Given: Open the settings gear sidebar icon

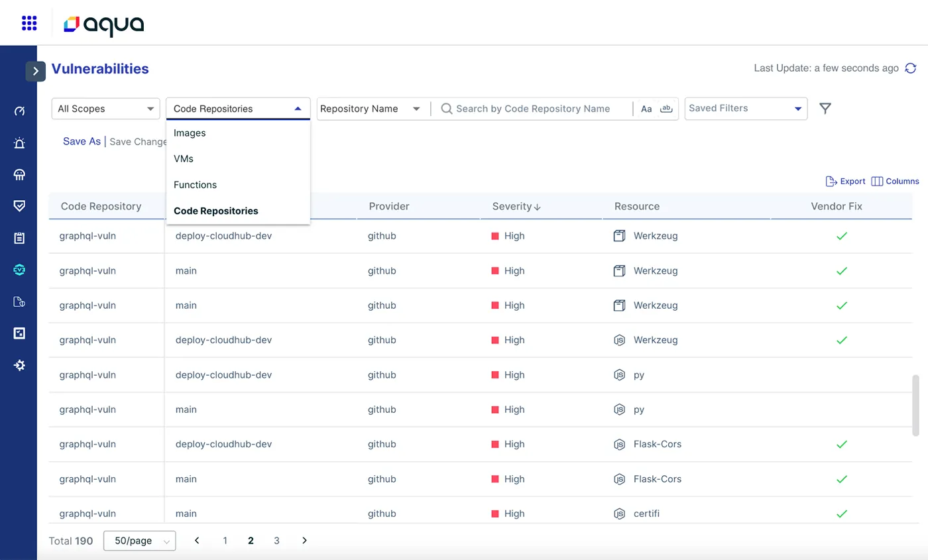Looking at the screenshot, I should click(x=19, y=365).
